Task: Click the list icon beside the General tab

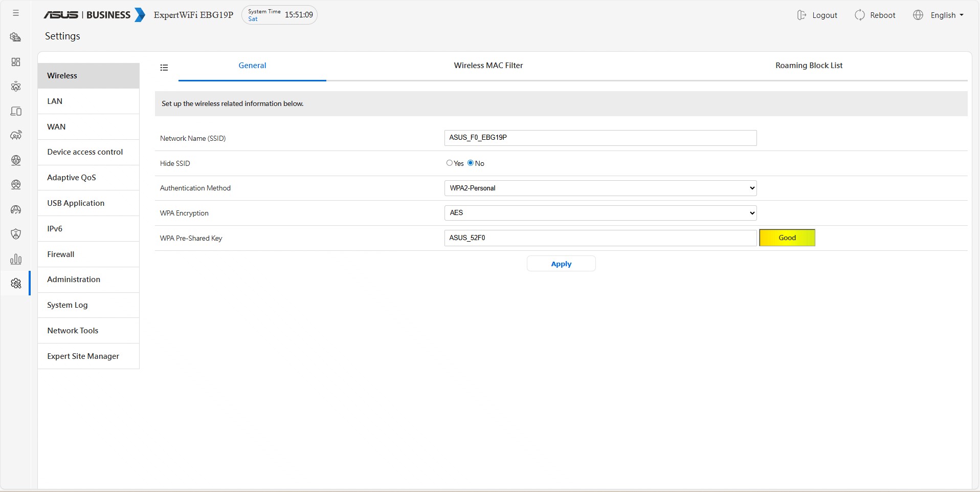Action: pyautogui.click(x=164, y=68)
